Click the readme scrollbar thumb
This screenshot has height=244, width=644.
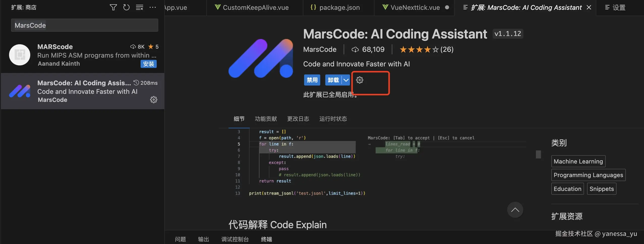click(538, 154)
